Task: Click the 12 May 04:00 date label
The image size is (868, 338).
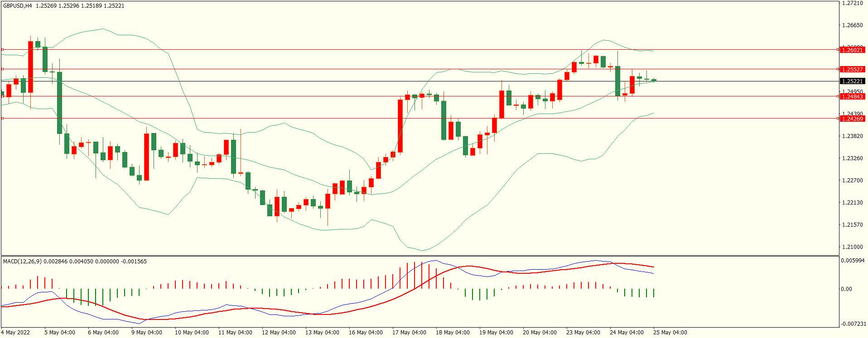Action: pyautogui.click(x=279, y=333)
